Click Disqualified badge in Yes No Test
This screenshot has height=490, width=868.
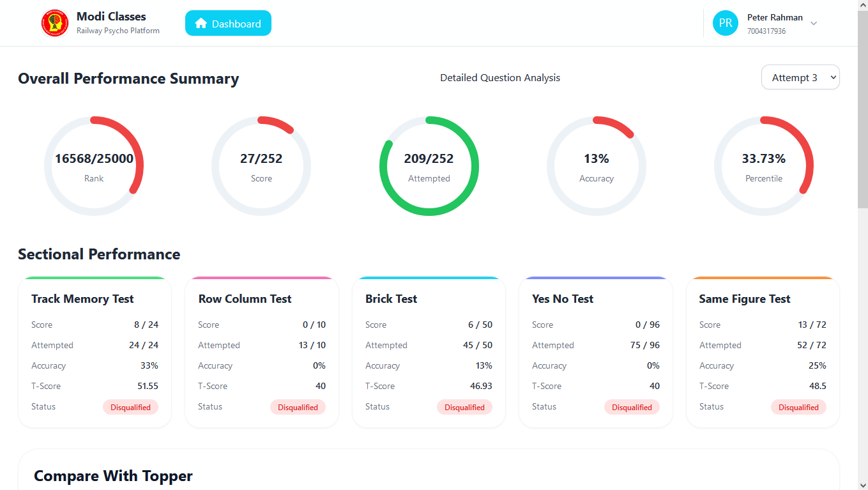click(x=632, y=407)
